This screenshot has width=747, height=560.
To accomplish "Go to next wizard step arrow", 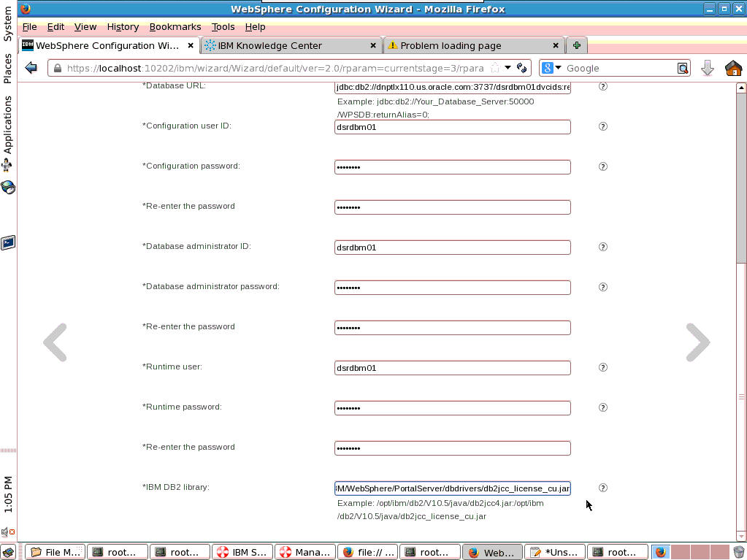I will click(698, 342).
